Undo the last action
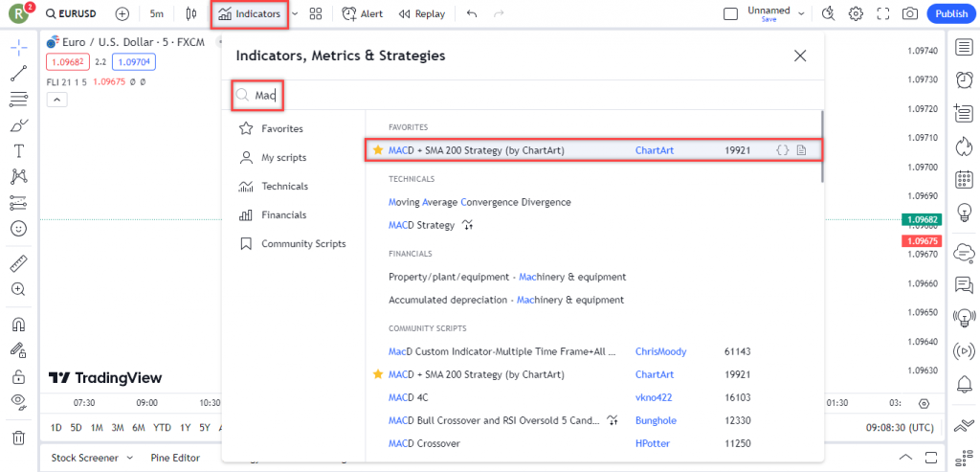Screen dimensions: 980x472 click(x=472, y=13)
